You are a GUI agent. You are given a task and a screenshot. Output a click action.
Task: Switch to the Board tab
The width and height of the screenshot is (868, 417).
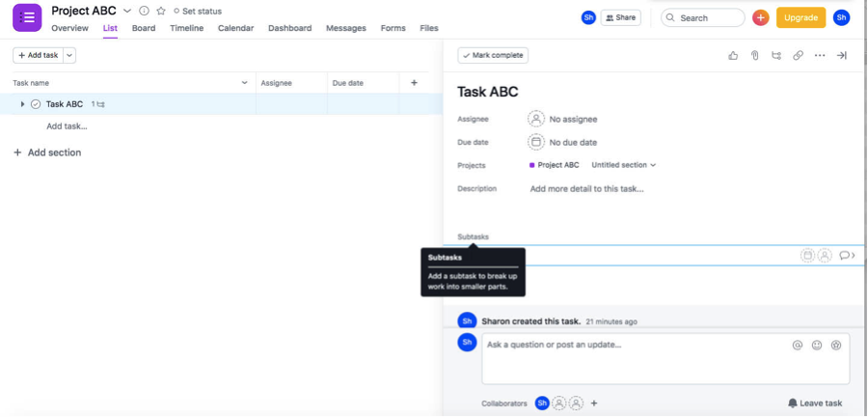(x=144, y=28)
